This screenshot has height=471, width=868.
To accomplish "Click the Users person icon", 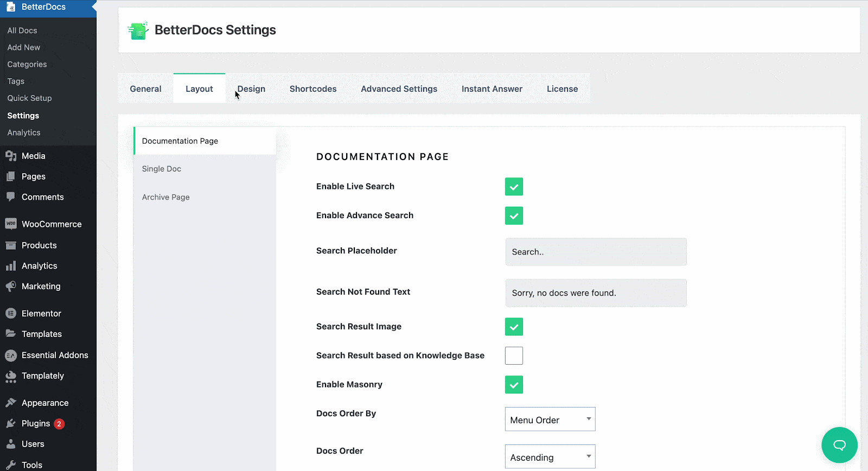I will (x=11, y=444).
